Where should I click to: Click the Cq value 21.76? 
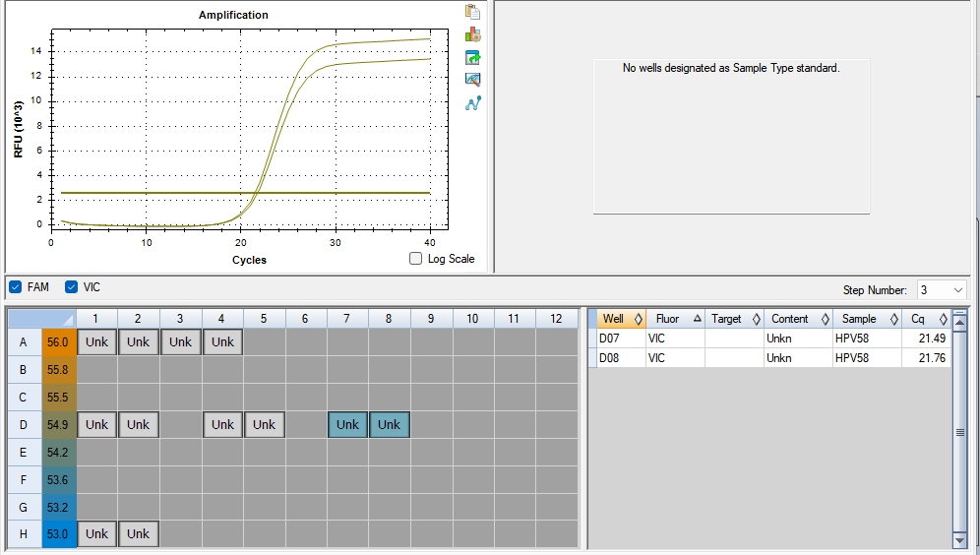926,358
